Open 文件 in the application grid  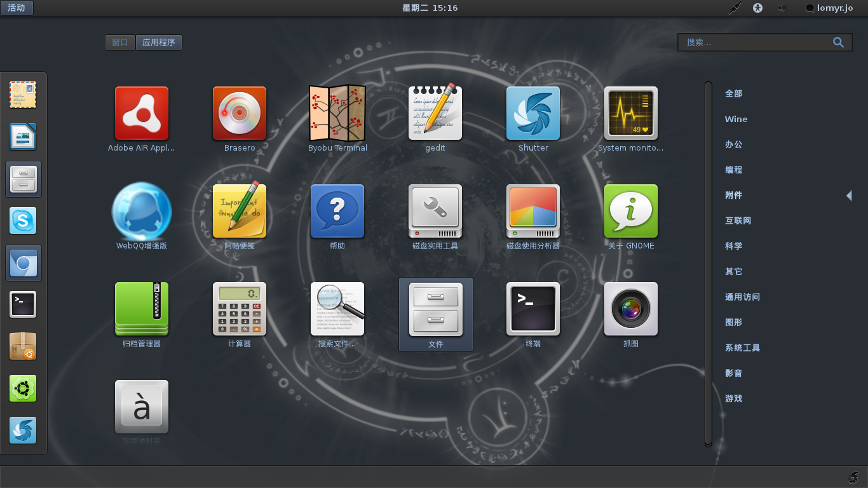436,314
